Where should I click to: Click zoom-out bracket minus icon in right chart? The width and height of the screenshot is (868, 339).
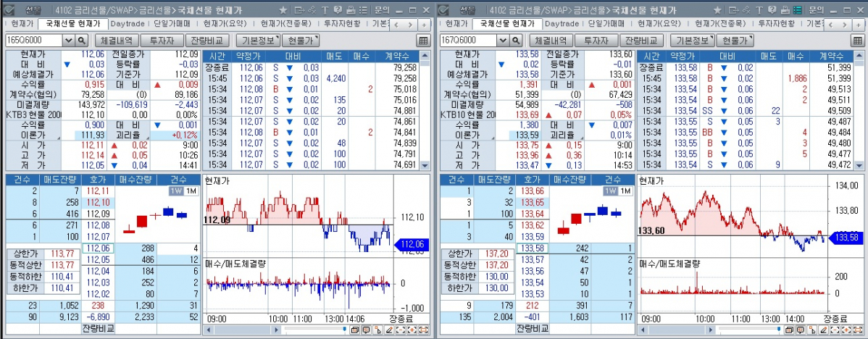tap(835, 330)
